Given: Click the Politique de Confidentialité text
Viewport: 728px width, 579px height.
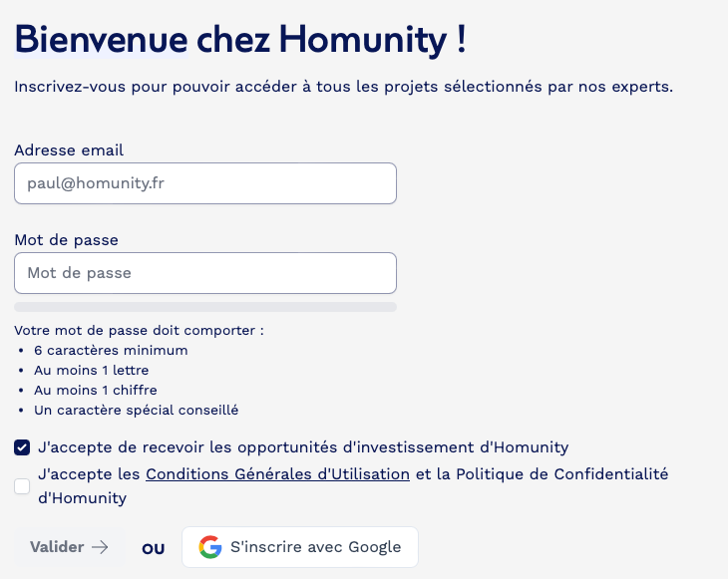Looking at the screenshot, I should [562, 474].
